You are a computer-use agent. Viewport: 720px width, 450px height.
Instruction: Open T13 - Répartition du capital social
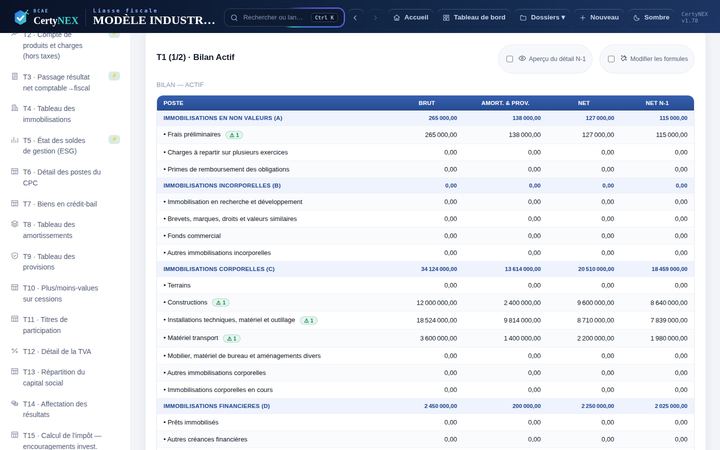pos(64,377)
